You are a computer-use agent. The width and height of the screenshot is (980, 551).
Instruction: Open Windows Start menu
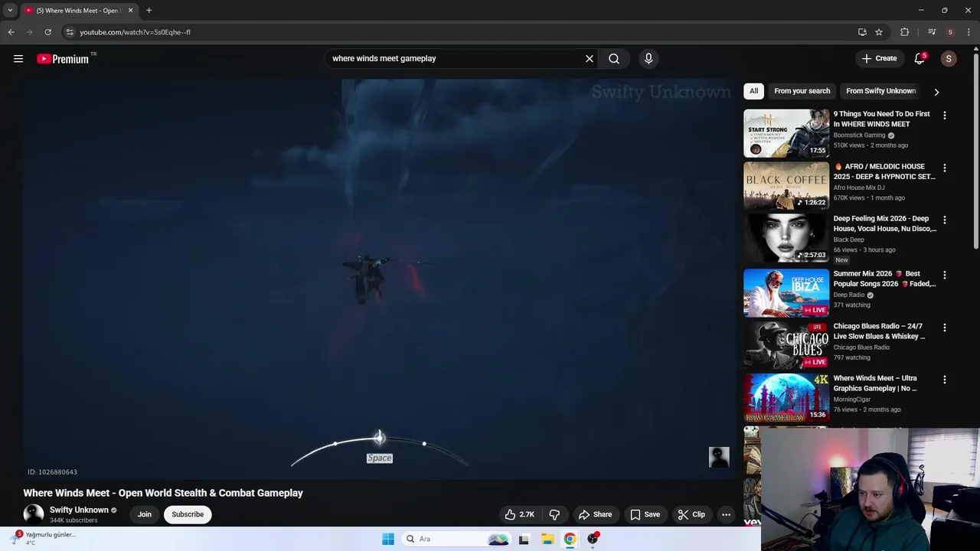[388, 539]
